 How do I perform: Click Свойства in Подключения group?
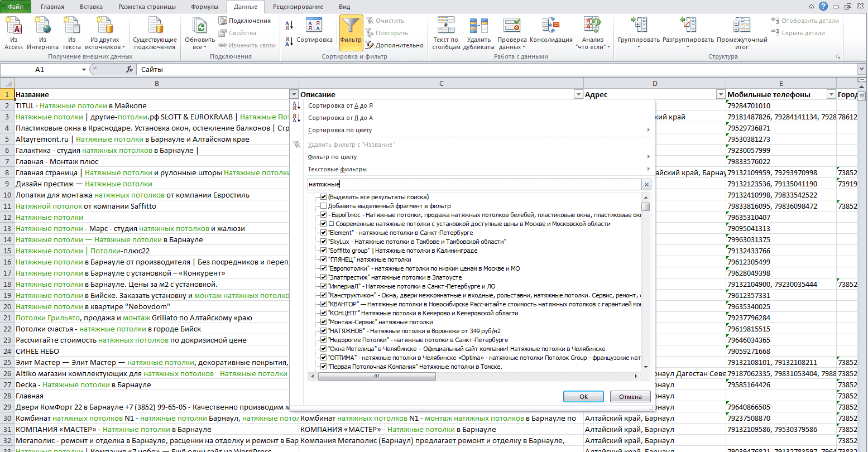(238, 33)
